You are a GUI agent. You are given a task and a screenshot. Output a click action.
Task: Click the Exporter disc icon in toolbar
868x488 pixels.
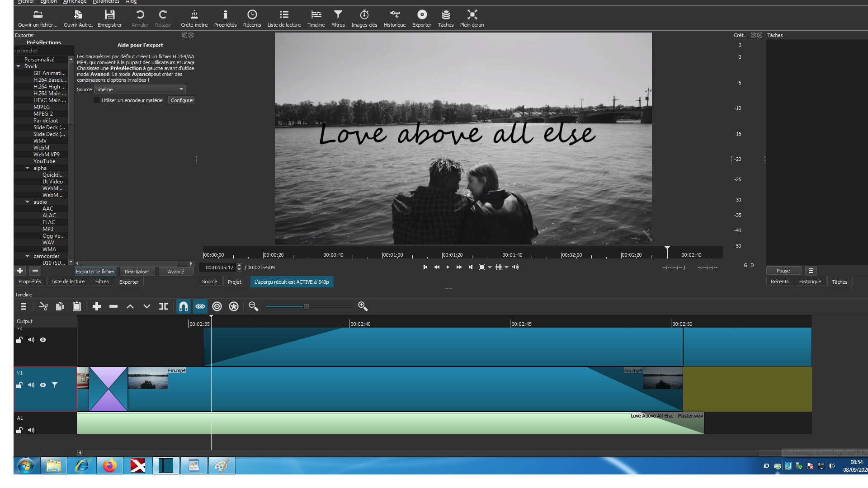[421, 15]
